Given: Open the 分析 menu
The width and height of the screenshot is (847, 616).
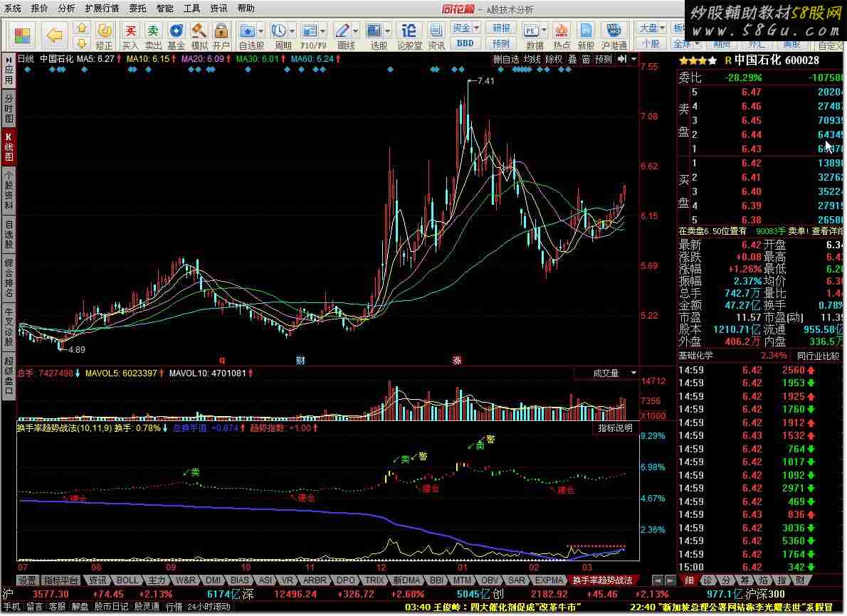Looking at the screenshot, I should [66, 8].
